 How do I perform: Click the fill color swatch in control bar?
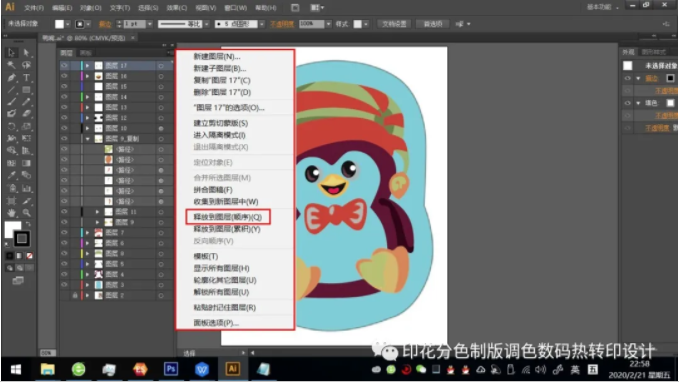coord(59,24)
